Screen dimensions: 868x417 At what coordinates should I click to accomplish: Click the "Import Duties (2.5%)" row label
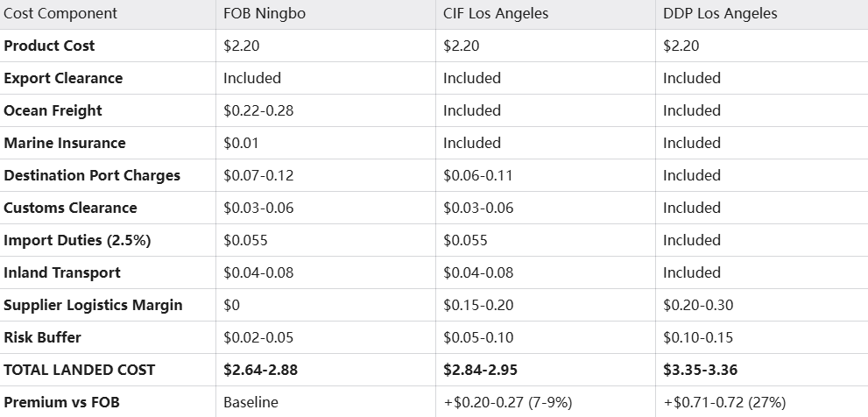(77, 240)
